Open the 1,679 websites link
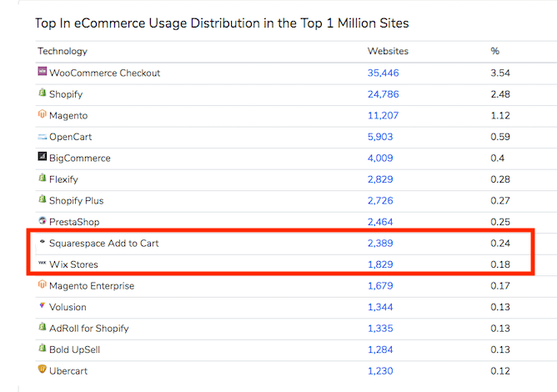Viewport: 557px width, 392px height. [x=380, y=286]
